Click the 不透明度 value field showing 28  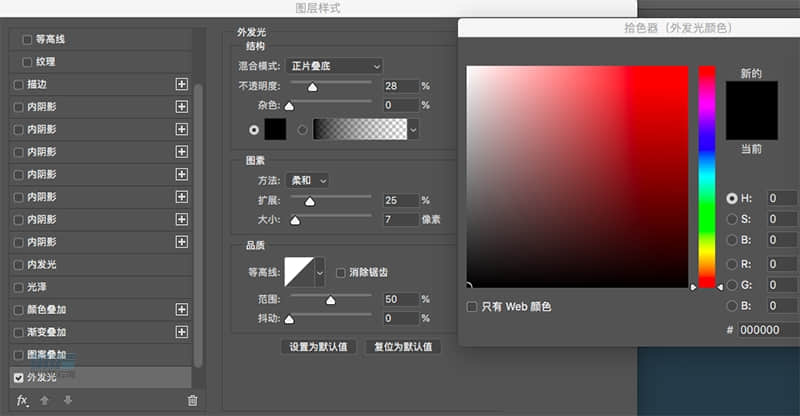pos(401,86)
